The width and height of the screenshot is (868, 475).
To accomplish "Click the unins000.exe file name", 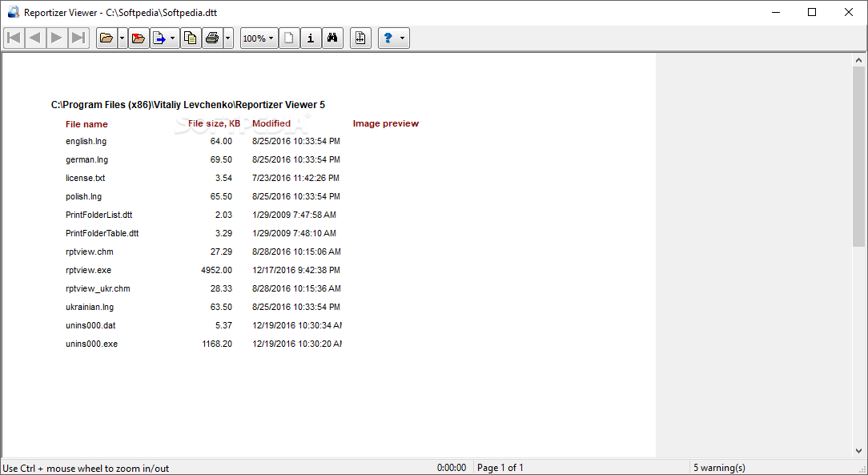I will (91, 344).
